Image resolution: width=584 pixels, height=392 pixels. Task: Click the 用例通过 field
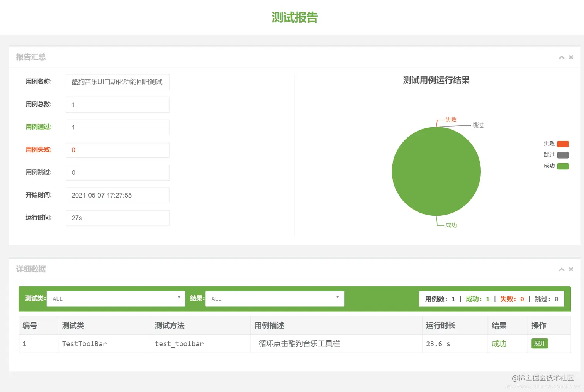click(117, 127)
